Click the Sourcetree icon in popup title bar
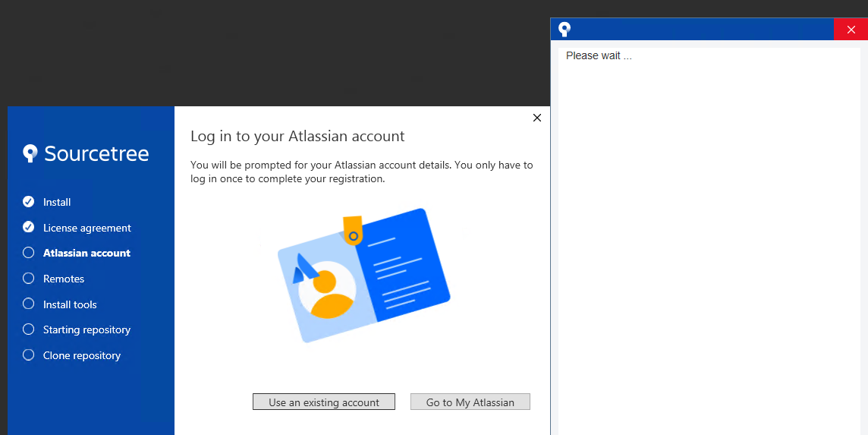This screenshot has width=868, height=435. pos(564,30)
